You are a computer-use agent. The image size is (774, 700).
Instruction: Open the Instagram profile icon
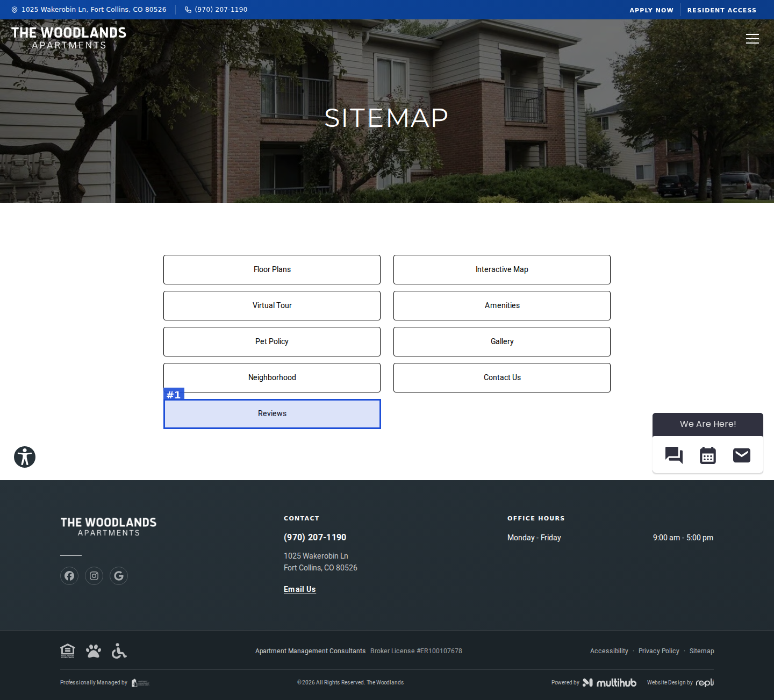pos(94,576)
